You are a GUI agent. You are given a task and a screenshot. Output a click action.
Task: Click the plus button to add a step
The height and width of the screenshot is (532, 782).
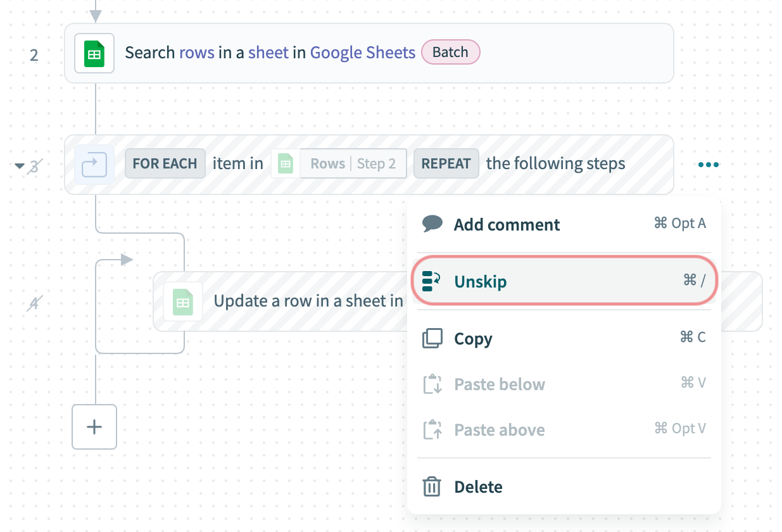pyautogui.click(x=94, y=427)
